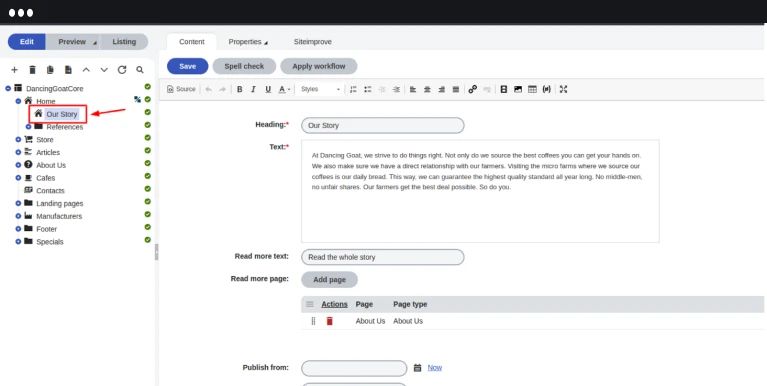Center align the text

coord(427,89)
